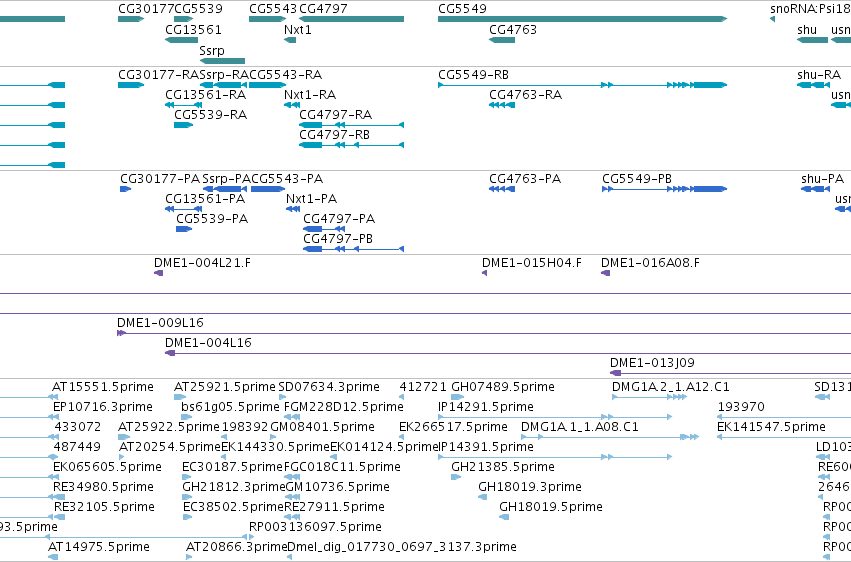Viewport: 851px width, 562px height.
Task: Select the DME1-009L16 clone label
Action: tap(161, 322)
